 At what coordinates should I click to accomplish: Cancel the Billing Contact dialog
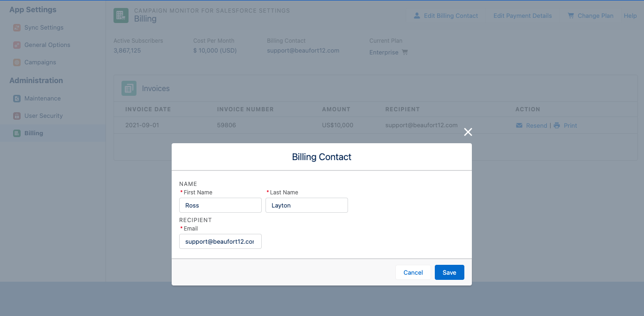413,272
